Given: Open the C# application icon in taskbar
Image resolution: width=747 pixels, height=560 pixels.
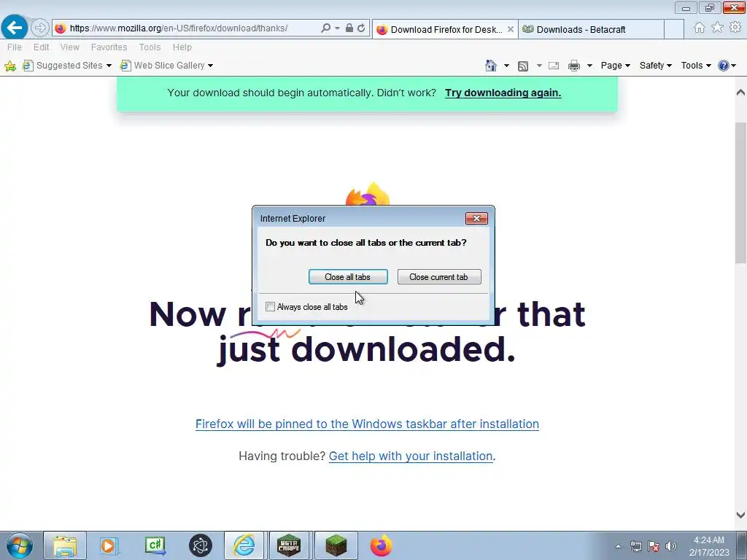Looking at the screenshot, I should click(155, 545).
